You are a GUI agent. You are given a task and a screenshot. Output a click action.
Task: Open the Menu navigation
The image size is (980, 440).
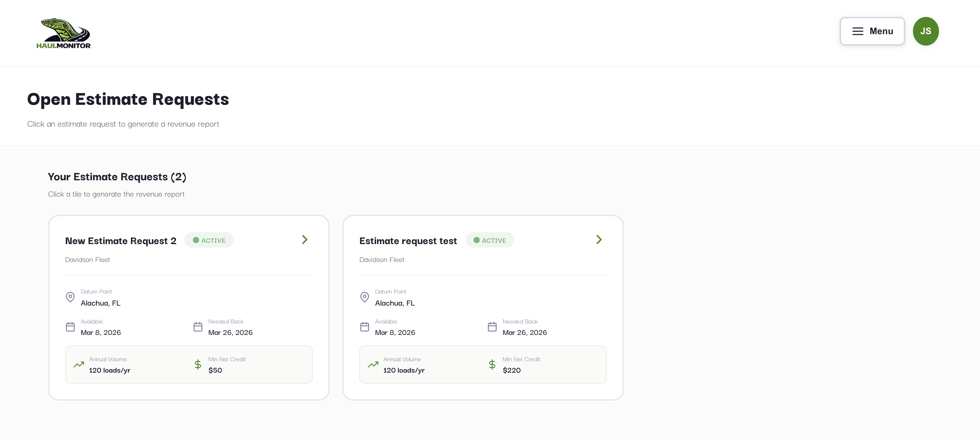[x=872, y=31]
